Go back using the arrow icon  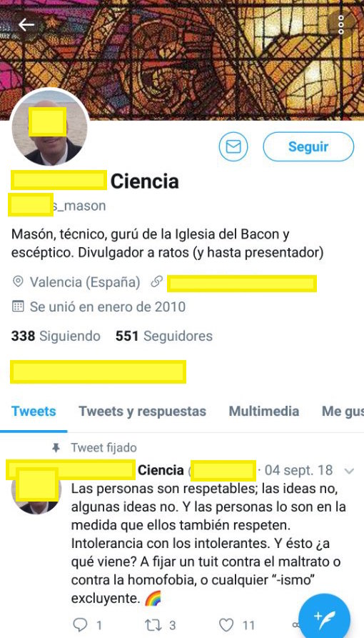(x=26, y=25)
